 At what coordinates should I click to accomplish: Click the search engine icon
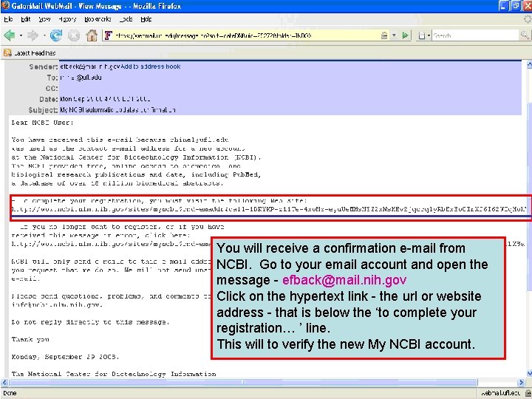[422, 35]
